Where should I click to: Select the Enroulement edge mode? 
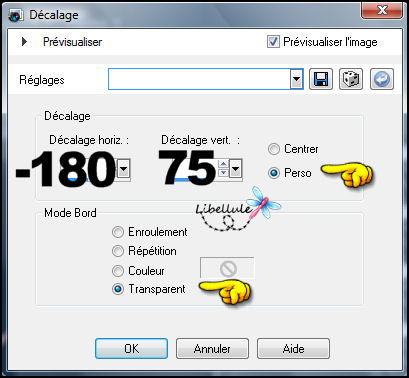click(x=118, y=232)
